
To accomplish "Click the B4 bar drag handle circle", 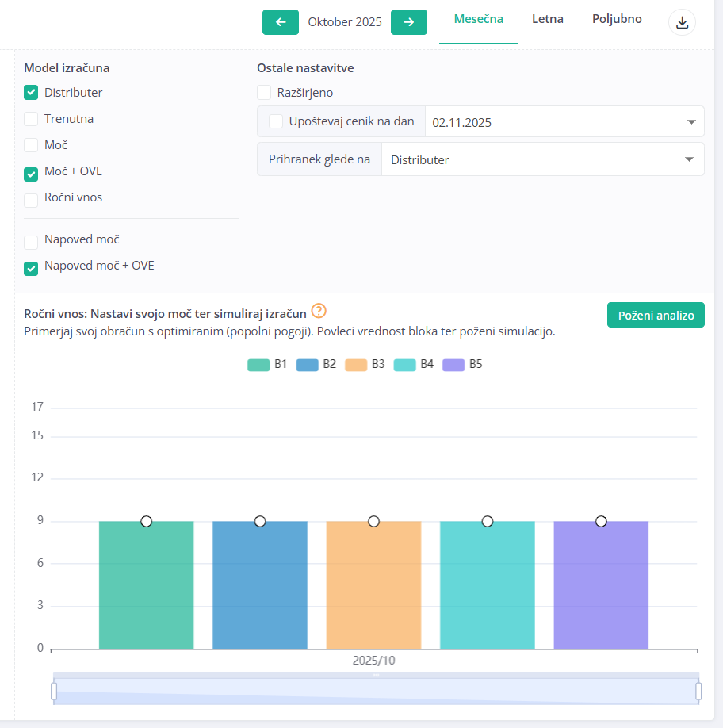I will 488,521.
